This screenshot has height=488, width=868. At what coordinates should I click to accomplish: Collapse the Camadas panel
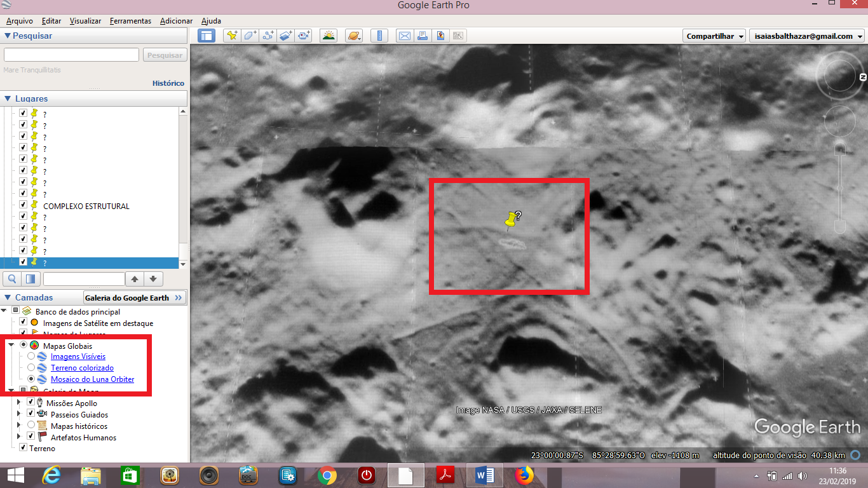[8, 297]
